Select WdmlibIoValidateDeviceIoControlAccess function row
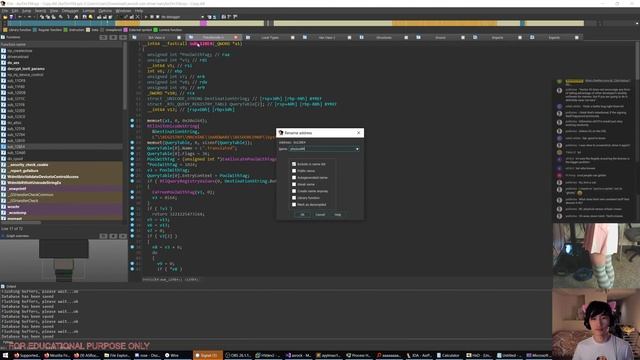This screenshot has height=360, width=640. point(61,177)
